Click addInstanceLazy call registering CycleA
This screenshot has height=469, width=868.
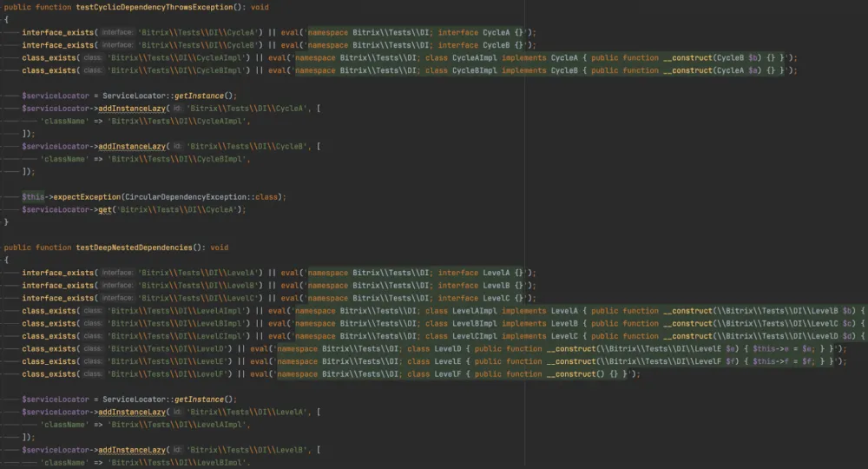tap(131, 109)
